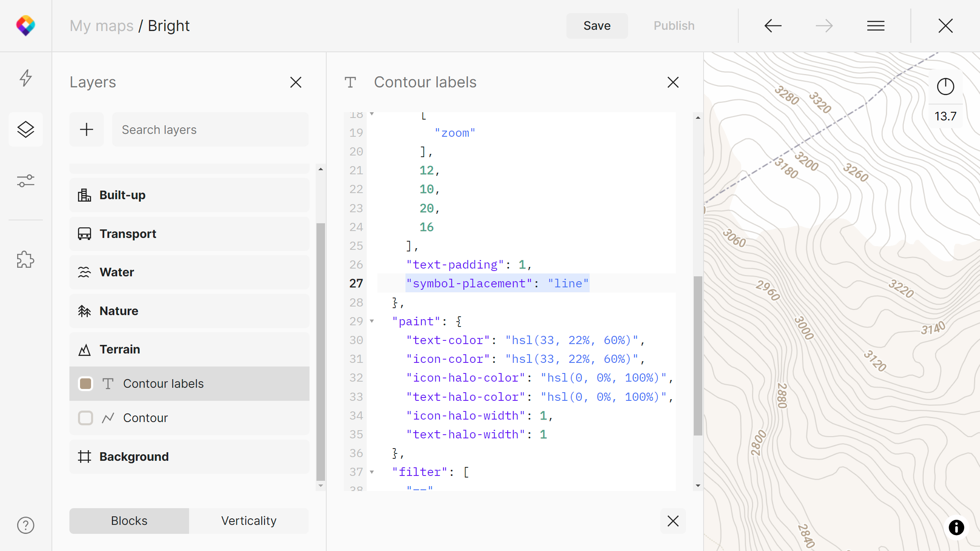Expand the Terrain layer group
980x551 pixels.
pos(120,349)
